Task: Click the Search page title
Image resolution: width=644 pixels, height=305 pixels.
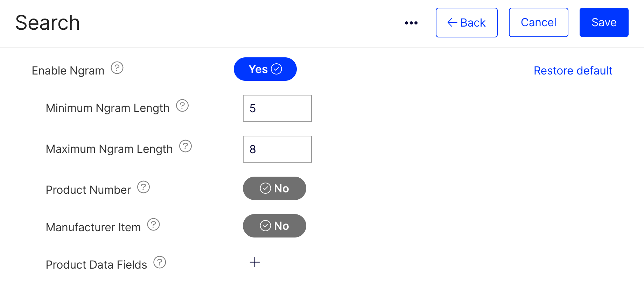Action: click(47, 22)
